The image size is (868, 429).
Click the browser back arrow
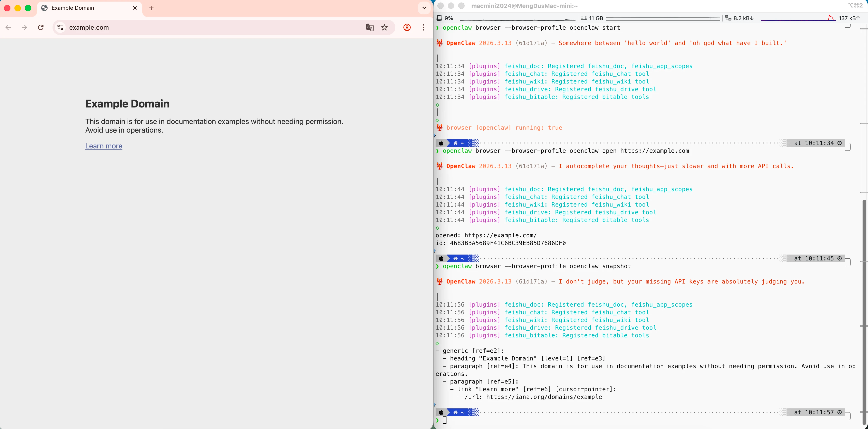(x=8, y=28)
